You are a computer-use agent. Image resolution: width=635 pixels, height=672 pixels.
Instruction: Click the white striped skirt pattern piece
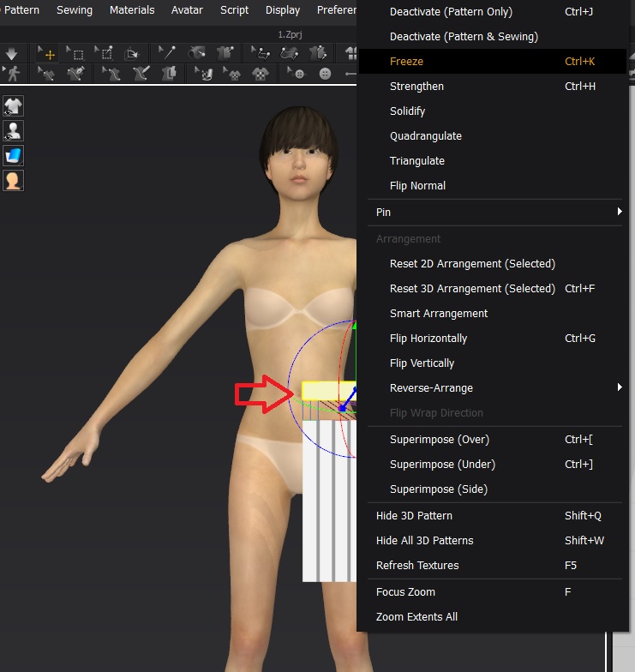click(x=329, y=501)
